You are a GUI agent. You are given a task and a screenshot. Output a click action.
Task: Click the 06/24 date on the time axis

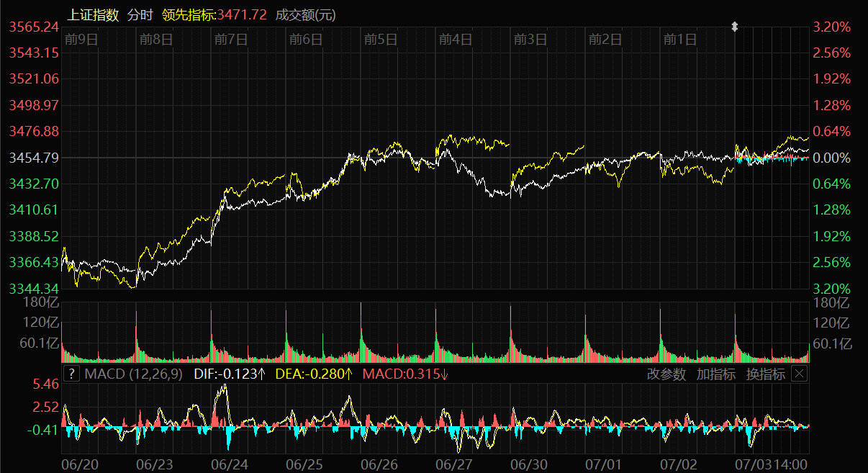pos(230,464)
